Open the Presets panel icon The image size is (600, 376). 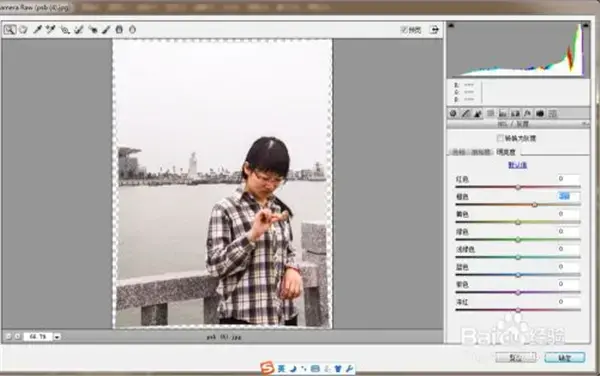(552, 113)
